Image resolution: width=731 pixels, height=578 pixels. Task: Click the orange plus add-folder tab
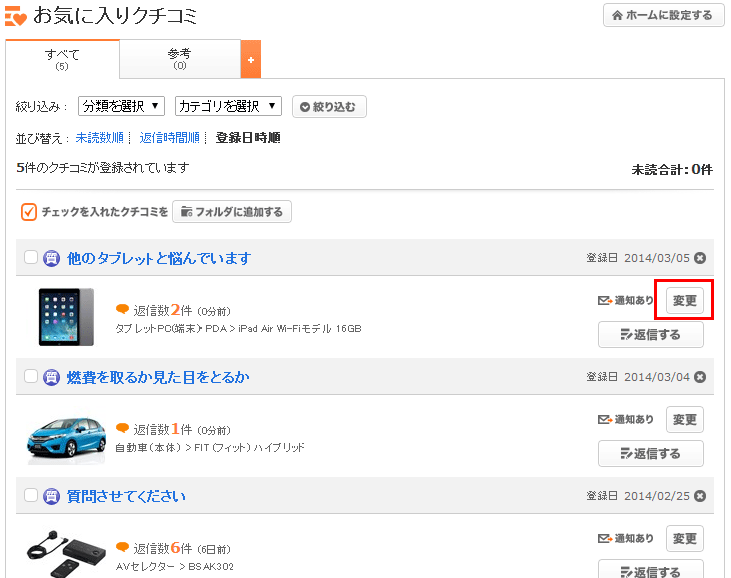[251, 59]
